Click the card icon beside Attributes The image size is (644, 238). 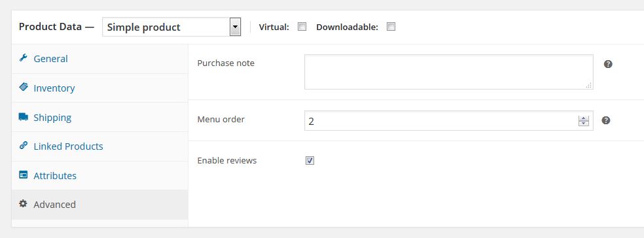tap(24, 175)
